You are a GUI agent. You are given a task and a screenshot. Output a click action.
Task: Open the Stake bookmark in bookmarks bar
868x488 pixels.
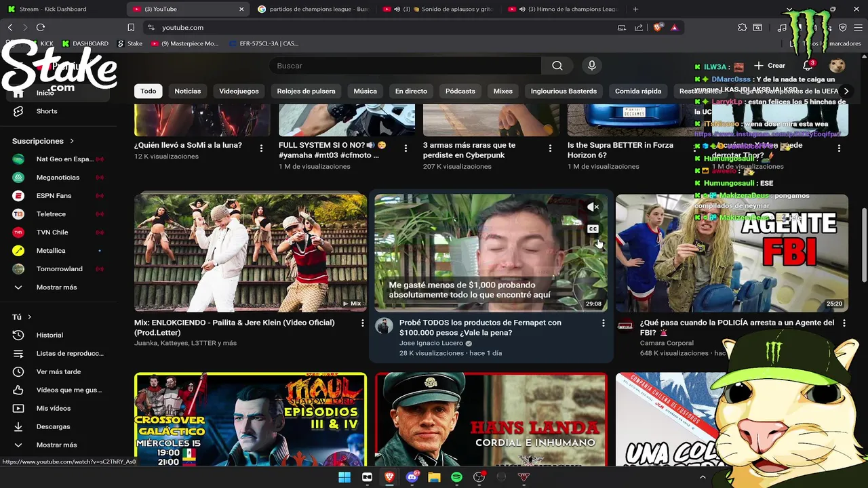pos(130,43)
